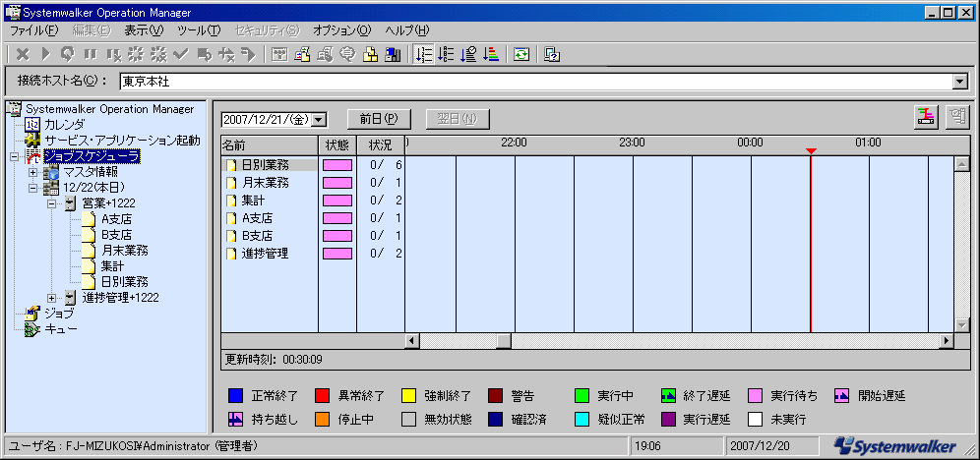The height and width of the screenshot is (460, 980).
Task: Collapse the 12/22(本日) tree node
Action: (x=32, y=188)
